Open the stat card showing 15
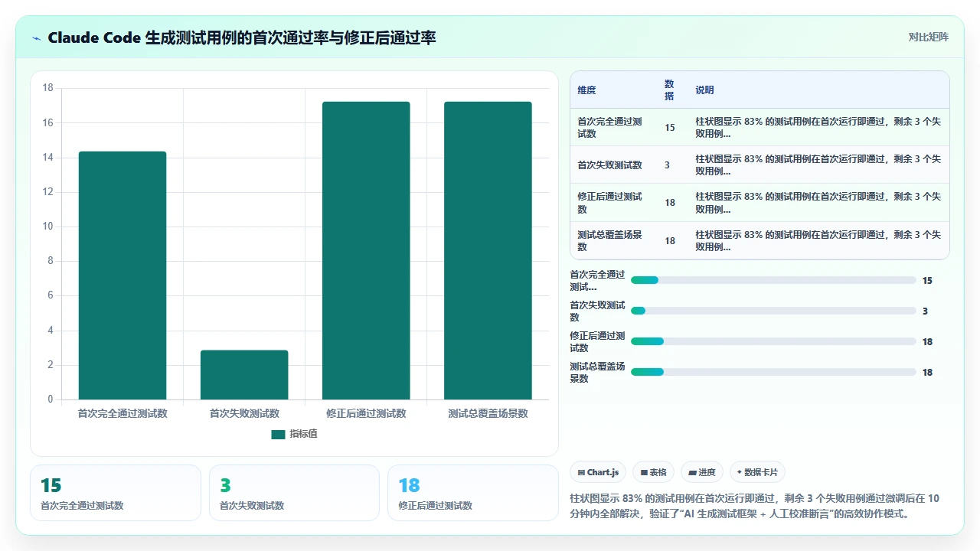This screenshot has height=551, width=980. click(116, 493)
